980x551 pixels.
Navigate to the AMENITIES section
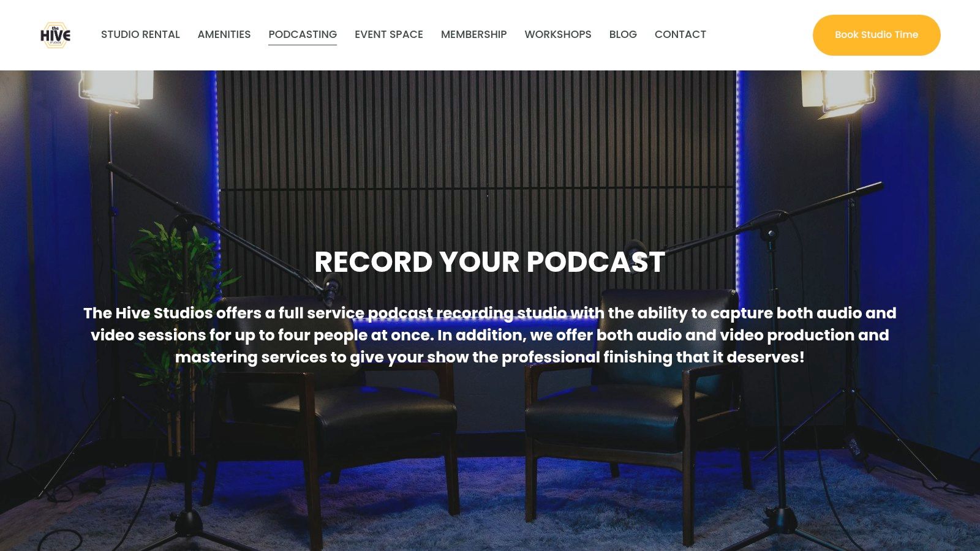pos(224,35)
